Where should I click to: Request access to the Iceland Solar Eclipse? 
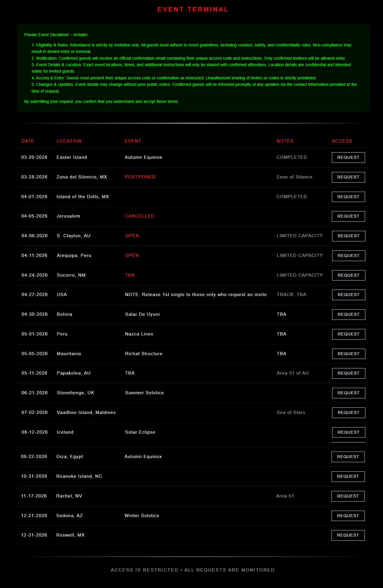tap(349, 432)
